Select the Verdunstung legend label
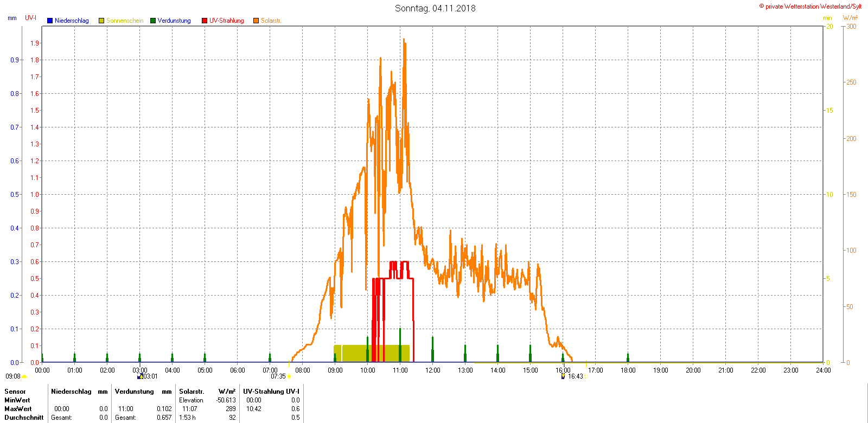 point(174,21)
